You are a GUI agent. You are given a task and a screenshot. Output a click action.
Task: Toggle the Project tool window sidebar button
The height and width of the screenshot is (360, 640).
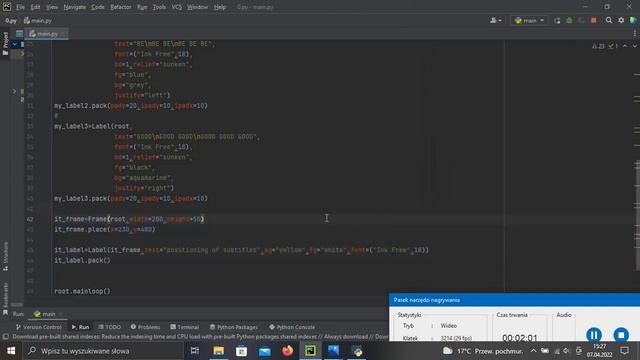point(5,44)
